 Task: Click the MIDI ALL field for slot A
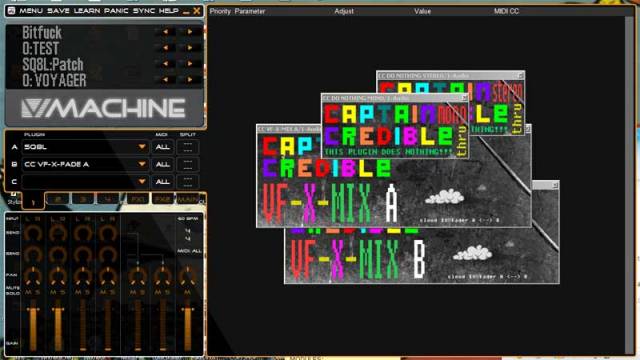(x=162, y=147)
